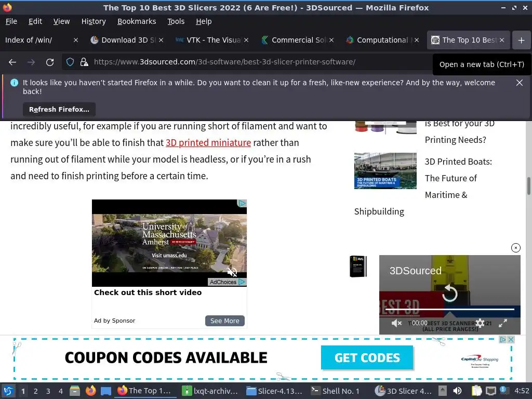Viewport: 532px width, 399px height.
Task: Reload the current page
Action: point(50,62)
